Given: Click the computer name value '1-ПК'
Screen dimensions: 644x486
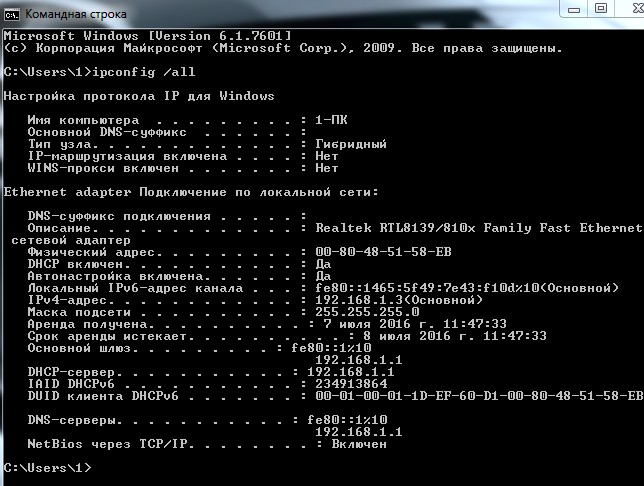Looking at the screenshot, I should (x=331, y=120).
